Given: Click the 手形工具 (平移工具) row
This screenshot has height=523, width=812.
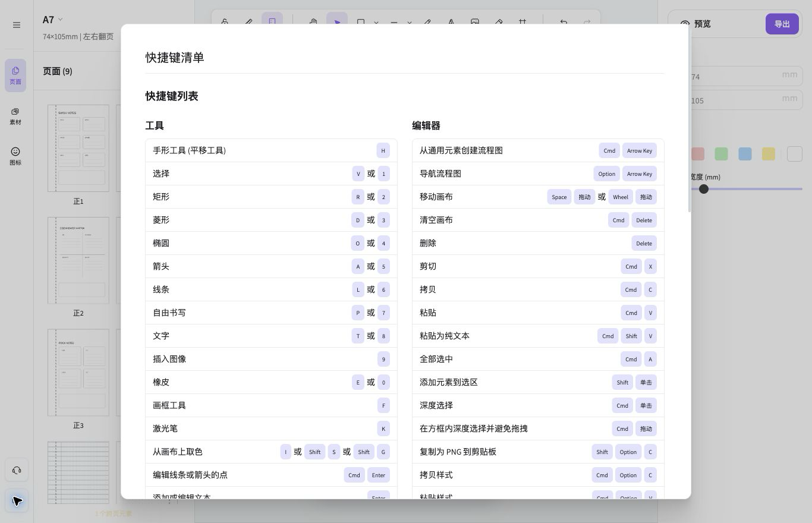Looking at the screenshot, I should (x=271, y=150).
